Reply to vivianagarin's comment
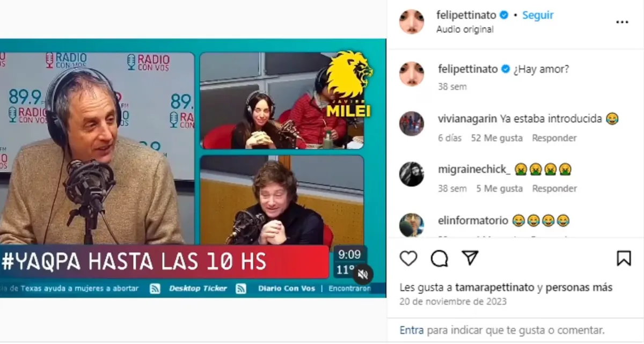The width and height of the screenshot is (644, 344). [554, 138]
